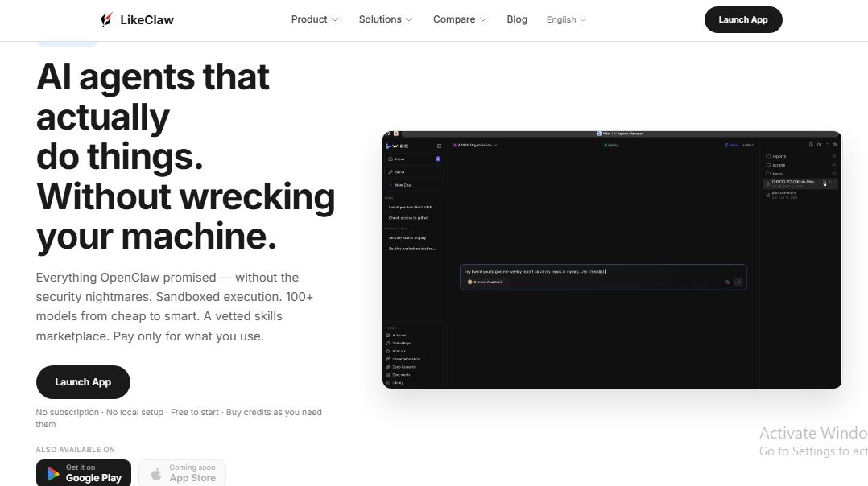Click the 'AI agents that actually do things' heading
The height and width of the screenshot is (486, 868).
(185, 156)
